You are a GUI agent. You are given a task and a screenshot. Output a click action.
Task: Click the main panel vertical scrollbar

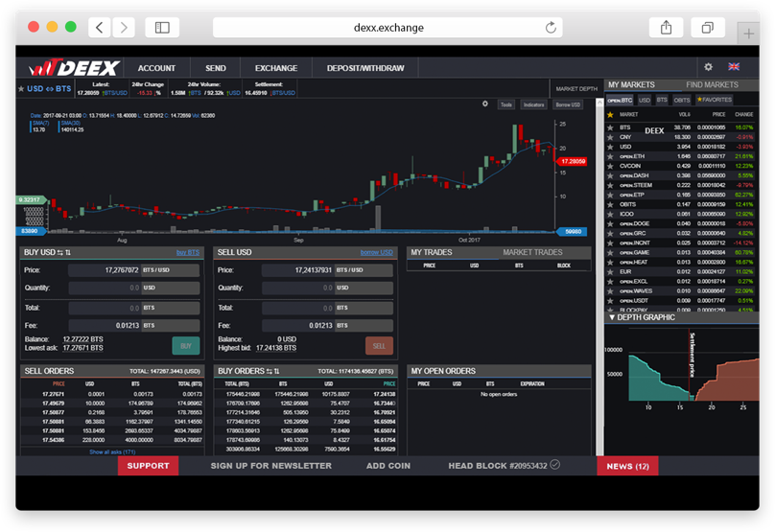coord(599,277)
